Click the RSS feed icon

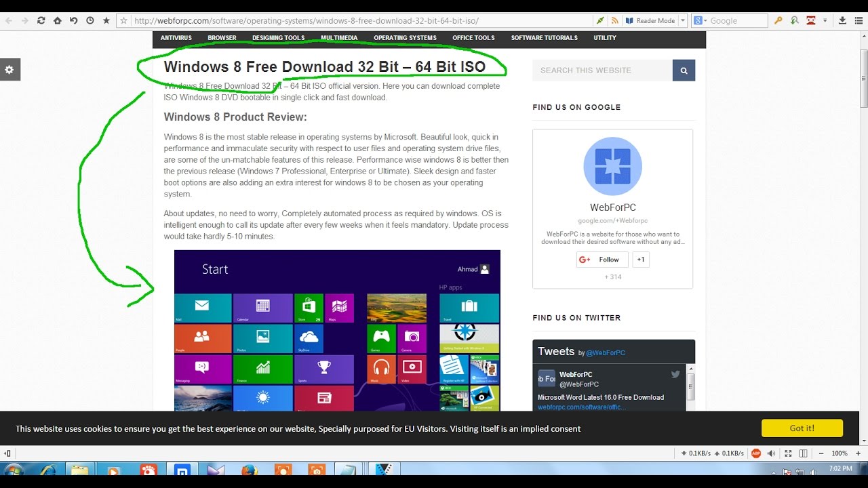[615, 21]
